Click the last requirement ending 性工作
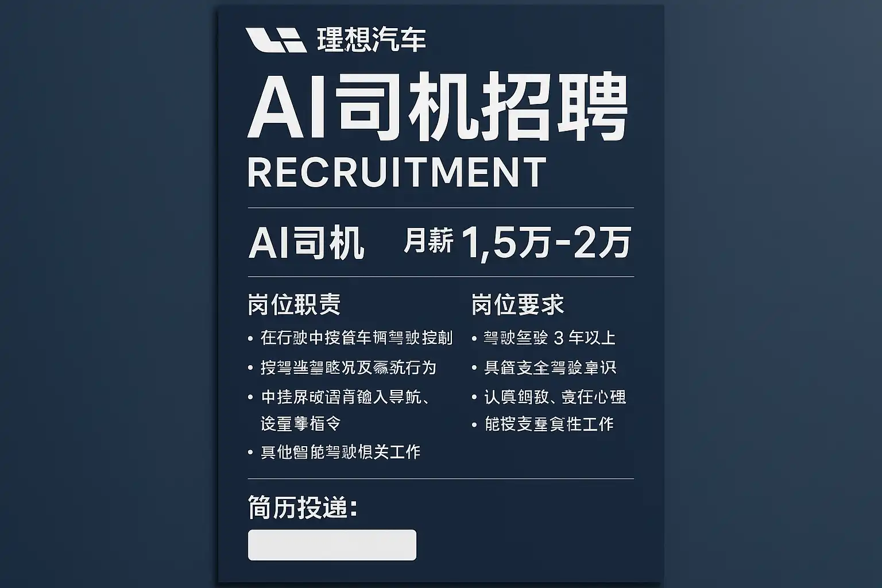The height and width of the screenshot is (588, 882). [549, 424]
